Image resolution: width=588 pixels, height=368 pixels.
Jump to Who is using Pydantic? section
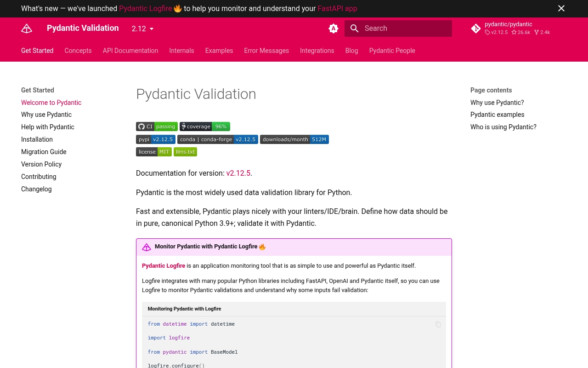pyautogui.click(x=503, y=127)
